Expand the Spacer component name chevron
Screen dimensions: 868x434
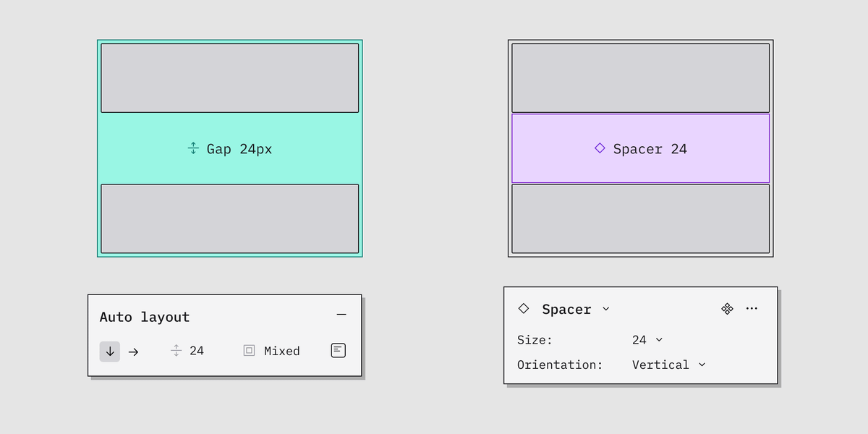coord(606,309)
